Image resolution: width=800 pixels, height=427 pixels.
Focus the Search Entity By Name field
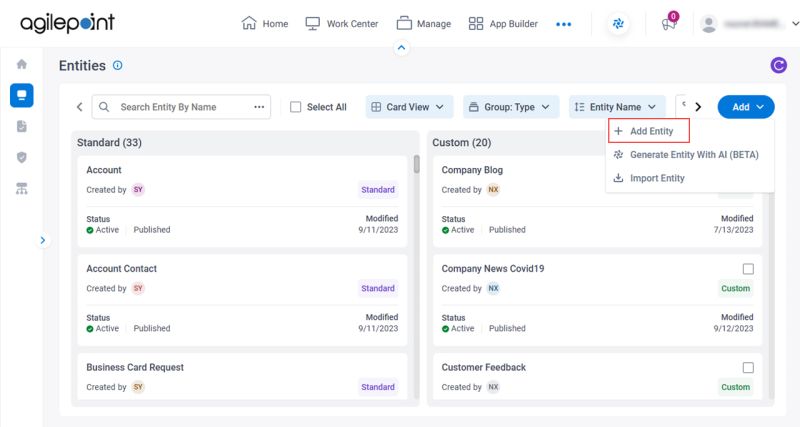tap(181, 107)
